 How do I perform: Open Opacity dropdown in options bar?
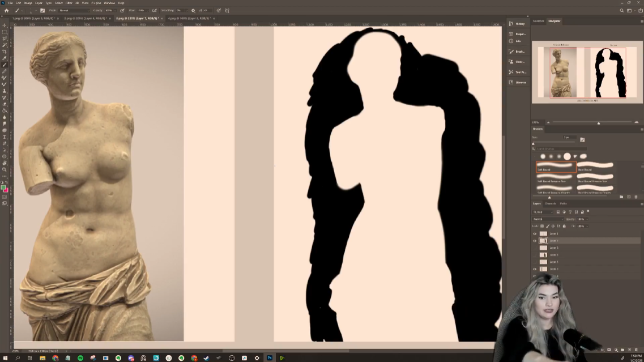114,10
